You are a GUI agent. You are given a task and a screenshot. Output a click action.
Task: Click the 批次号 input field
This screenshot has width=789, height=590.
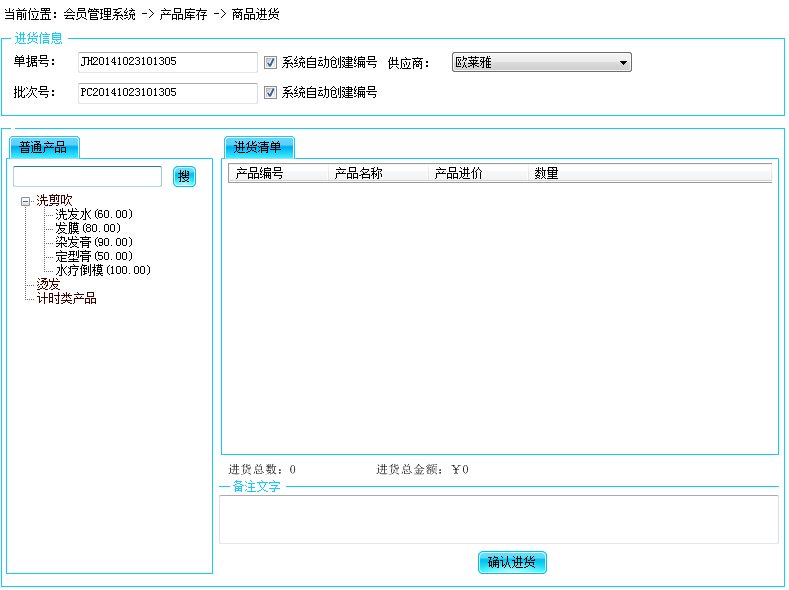167,93
